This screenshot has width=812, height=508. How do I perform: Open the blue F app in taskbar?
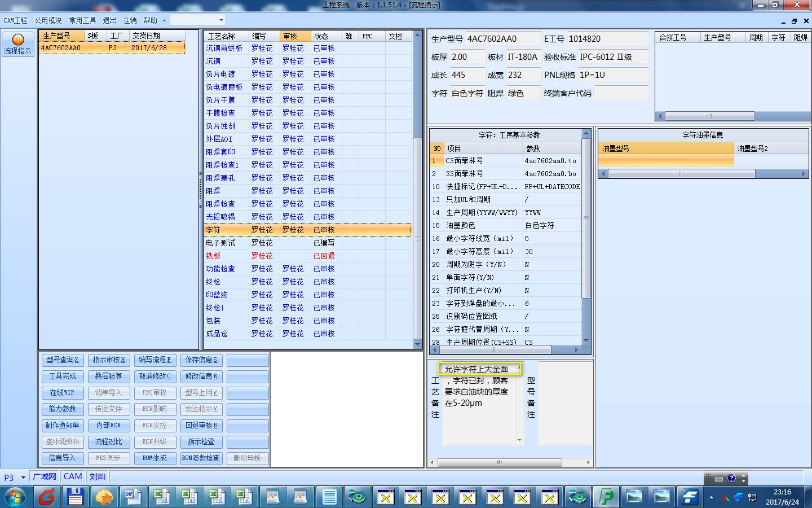coord(690,497)
